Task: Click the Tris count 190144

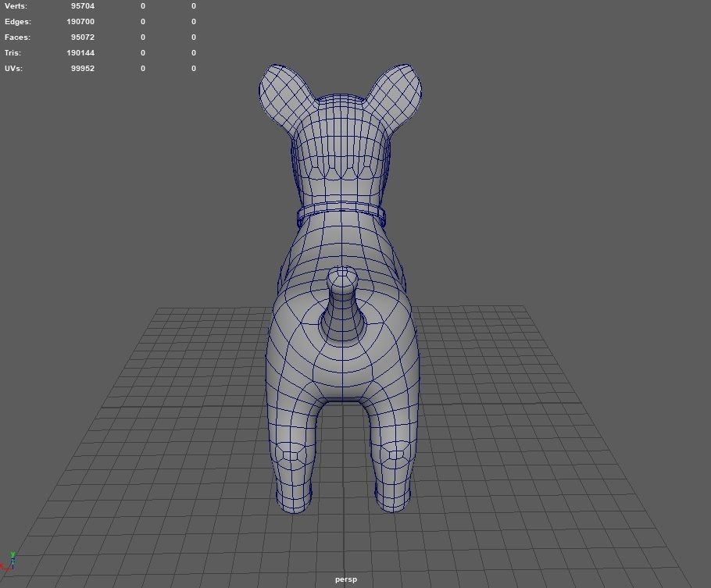Action: click(80, 53)
